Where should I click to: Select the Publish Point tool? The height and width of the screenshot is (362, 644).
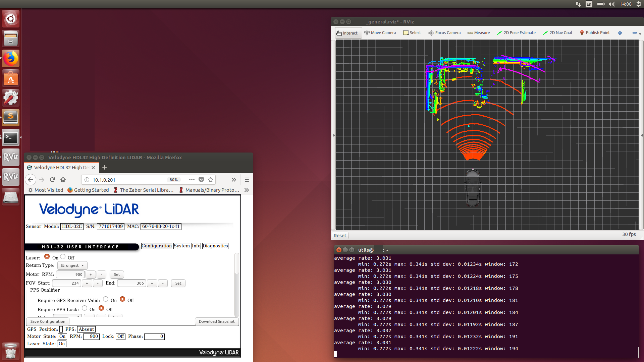[x=595, y=33]
